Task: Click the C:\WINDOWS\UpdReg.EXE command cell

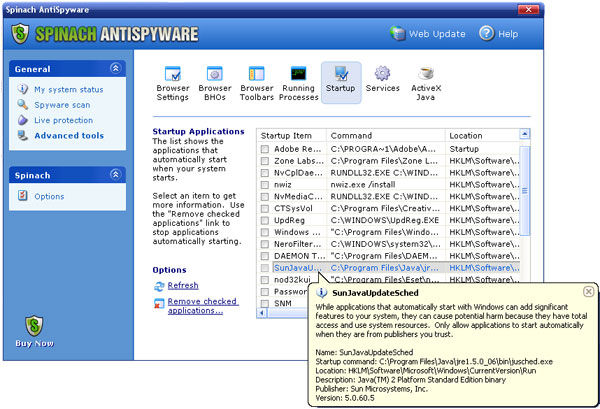Action: 385,220
